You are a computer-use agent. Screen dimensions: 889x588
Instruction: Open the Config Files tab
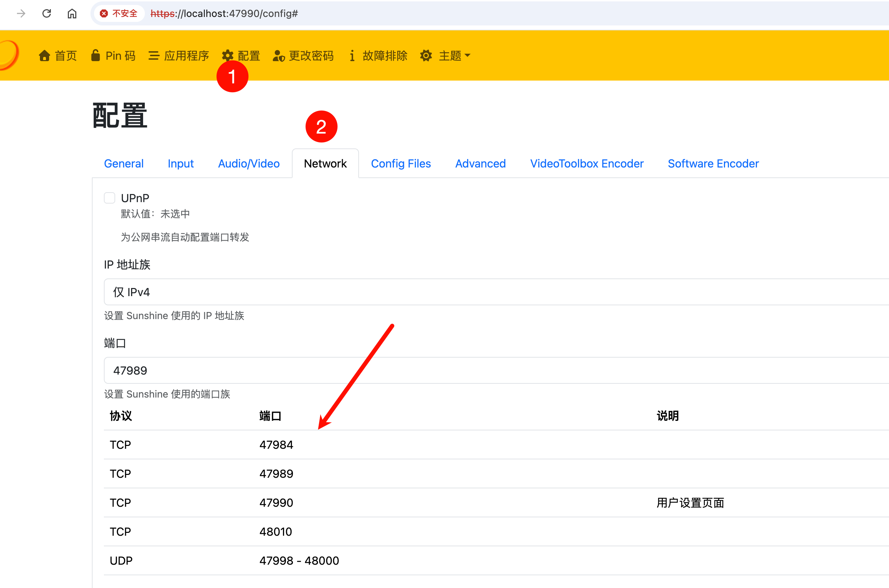point(400,164)
